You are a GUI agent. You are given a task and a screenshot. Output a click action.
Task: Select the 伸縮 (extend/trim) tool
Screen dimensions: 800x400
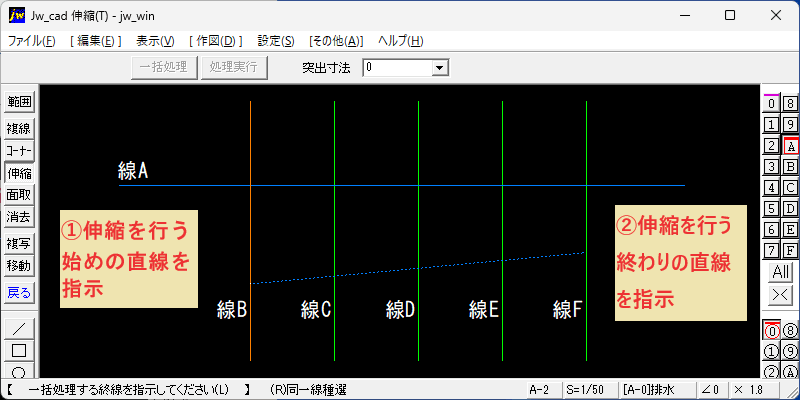tap(19, 173)
